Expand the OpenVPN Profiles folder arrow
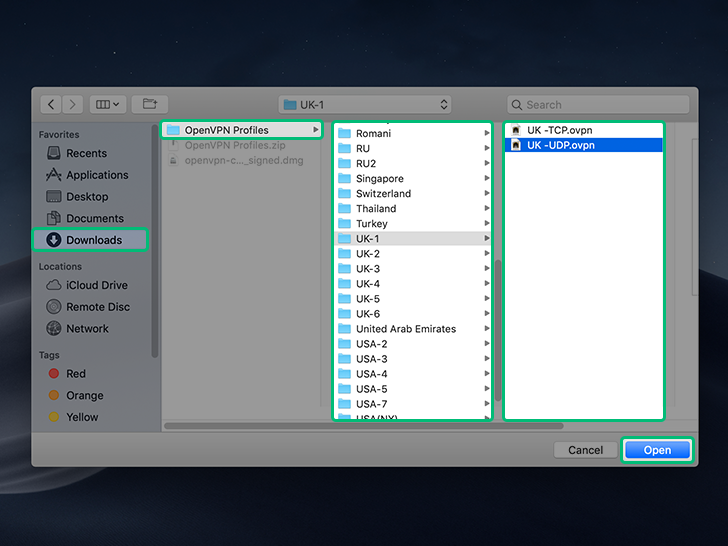 [x=315, y=130]
